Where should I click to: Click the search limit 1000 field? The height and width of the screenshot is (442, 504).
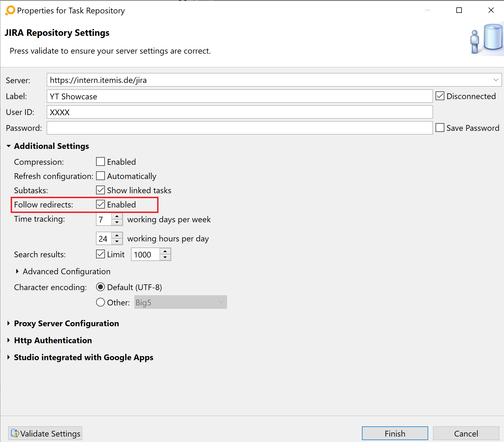pos(145,255)
